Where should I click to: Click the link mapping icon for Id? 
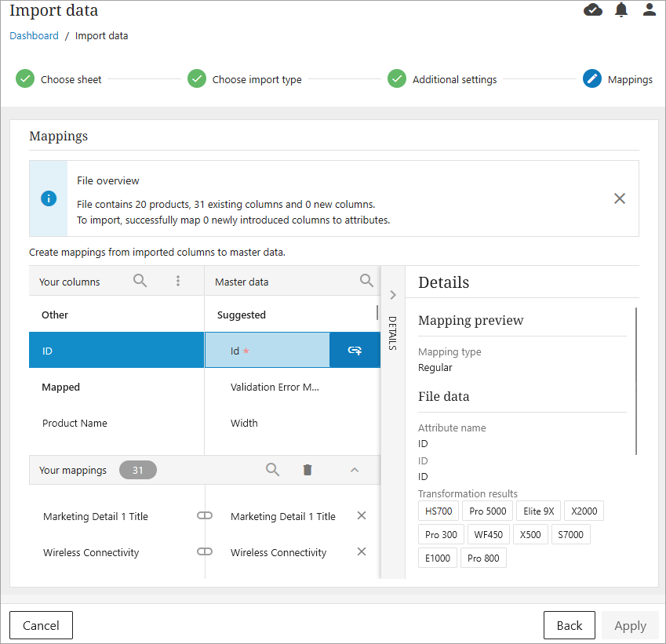pos(355,351)
